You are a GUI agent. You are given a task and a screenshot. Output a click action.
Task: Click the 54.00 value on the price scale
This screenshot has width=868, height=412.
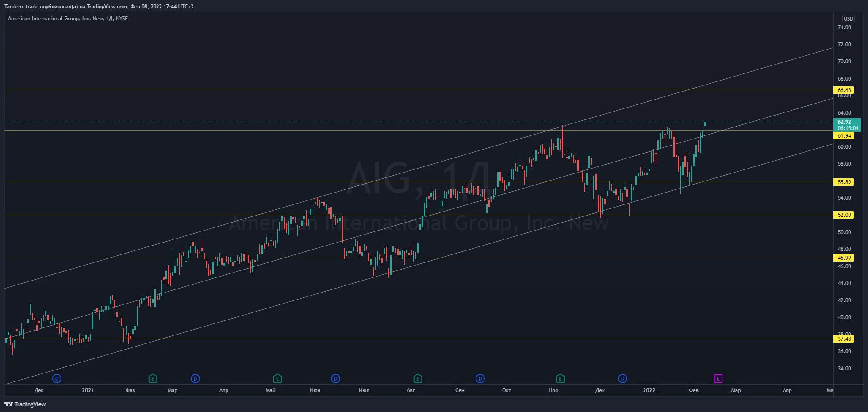point(844,198)
